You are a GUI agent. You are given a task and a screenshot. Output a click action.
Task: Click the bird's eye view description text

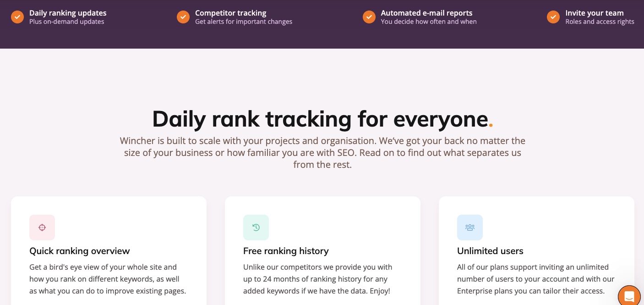click(108, 279)
